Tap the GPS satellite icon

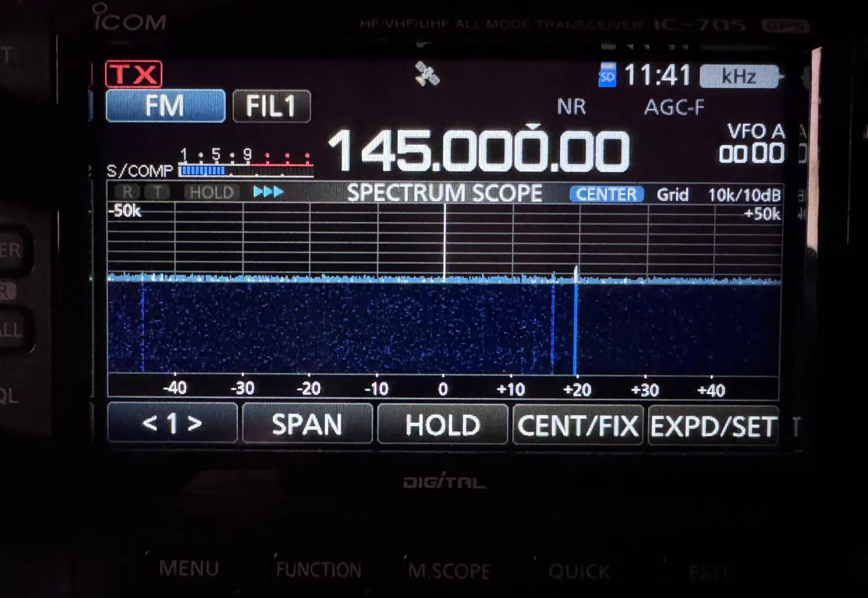pyautogui.click(x=427, y=75)
